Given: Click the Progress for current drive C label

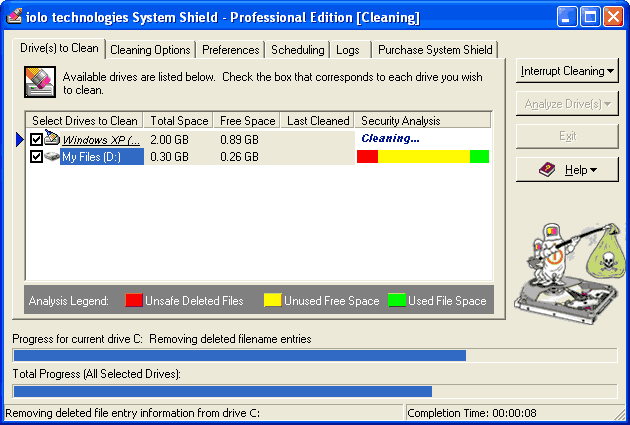Looking at the screenshot, I should 162,339.
